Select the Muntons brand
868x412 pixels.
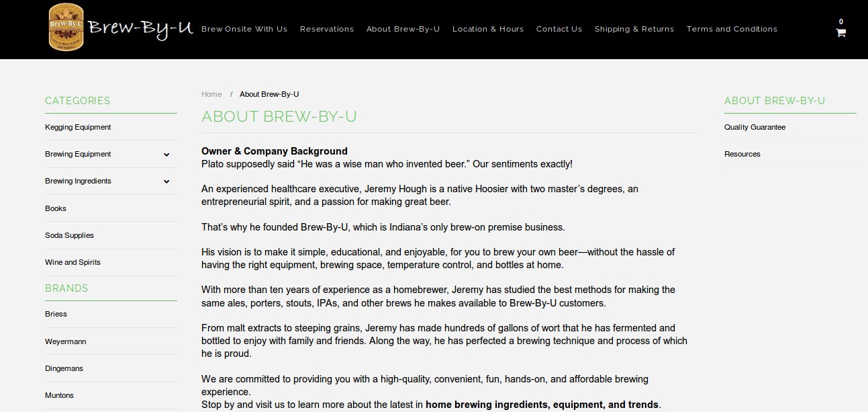[59, 395]
